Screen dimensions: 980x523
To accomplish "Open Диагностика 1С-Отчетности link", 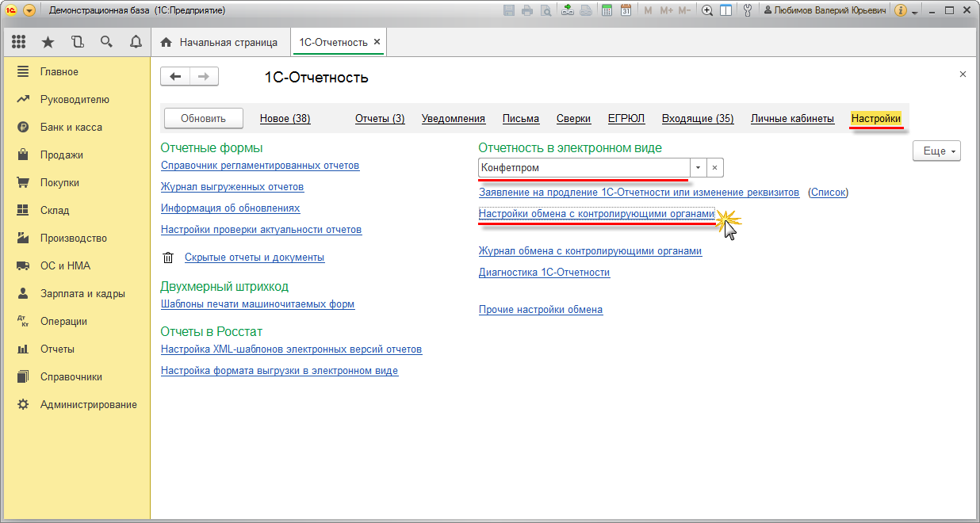I will tap(544, 273).
